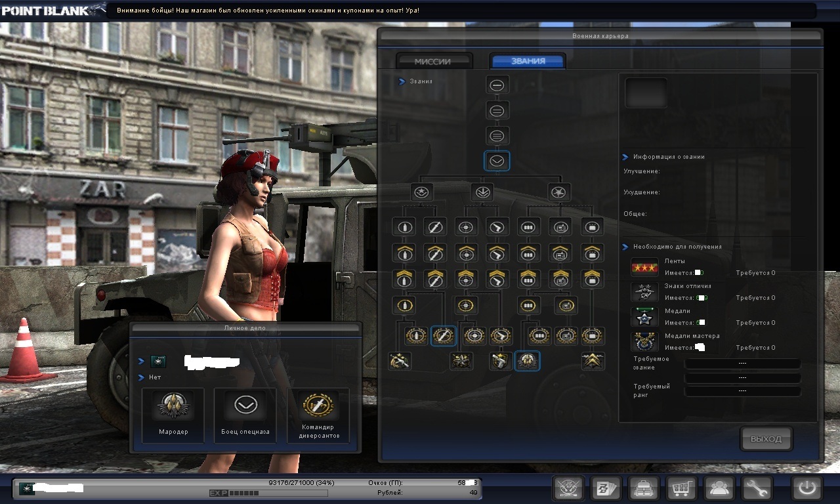840x504 pixels.
Task: Switch to the ЗВАНИЯ tab
Action: coord(528,61)
